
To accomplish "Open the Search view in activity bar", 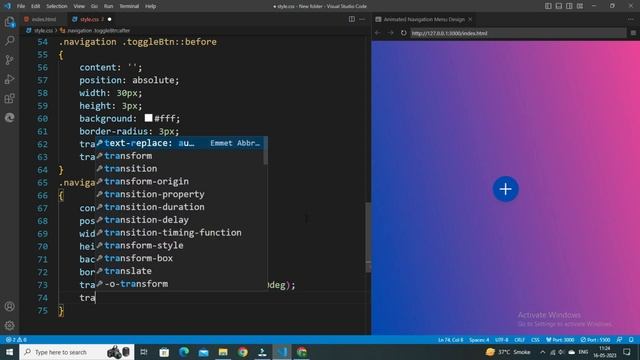I will (x=9, y=40).
